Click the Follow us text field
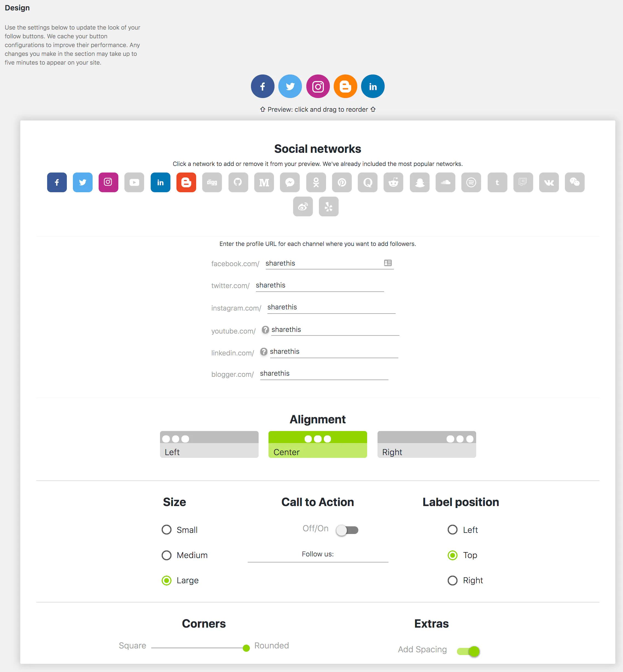Image resolution: width=623 pixels, height=672 pixels. pyautogui.click(x=318, y=554)
